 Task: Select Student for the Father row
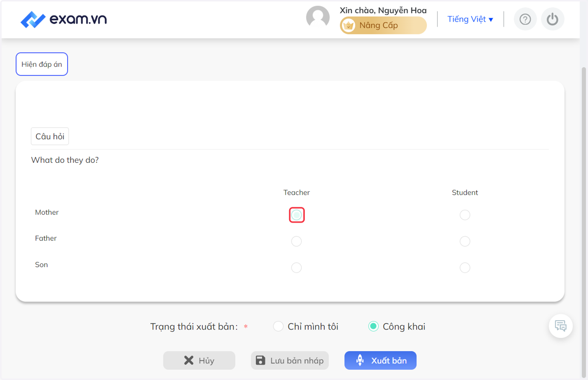465,241
